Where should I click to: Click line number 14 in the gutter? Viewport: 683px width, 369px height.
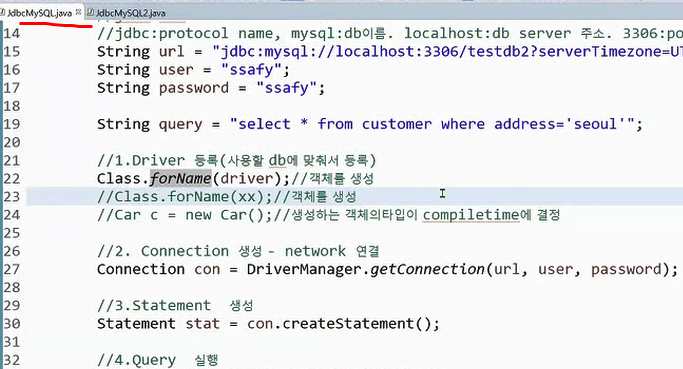(12, 34)
